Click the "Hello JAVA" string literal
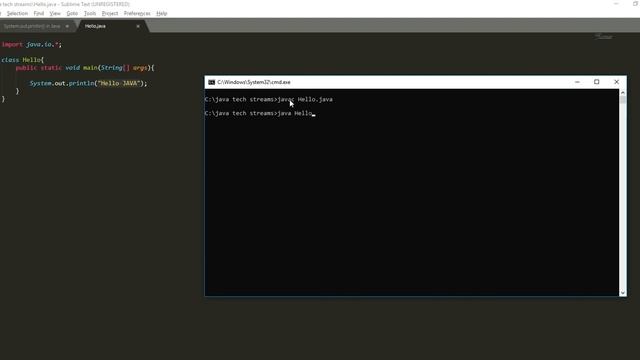Image resolution: width=640 pixels, height=360 pixels. [x=119, y=83]
